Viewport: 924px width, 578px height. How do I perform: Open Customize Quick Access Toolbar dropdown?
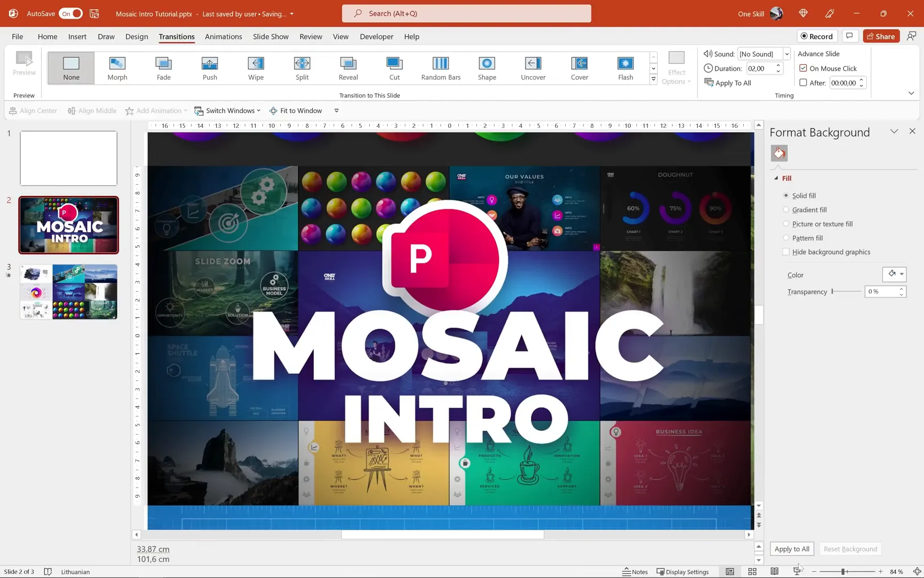pos(336,111)
